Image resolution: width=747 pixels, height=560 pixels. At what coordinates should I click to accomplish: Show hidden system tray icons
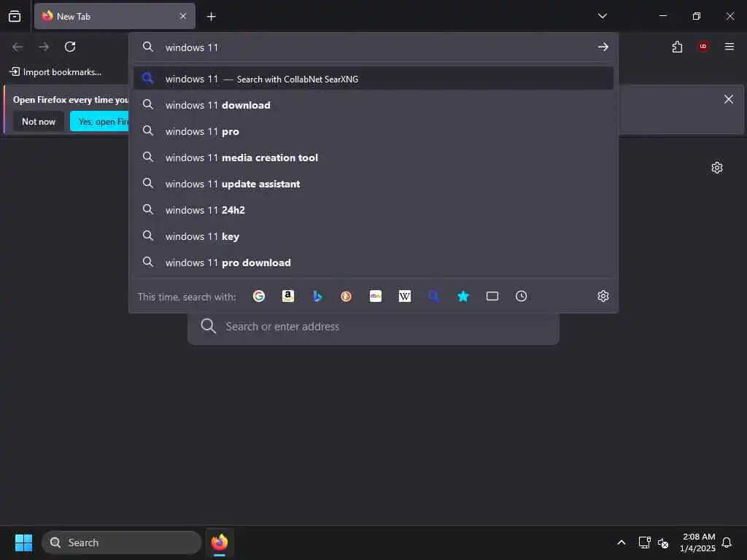tap(622, 542)
